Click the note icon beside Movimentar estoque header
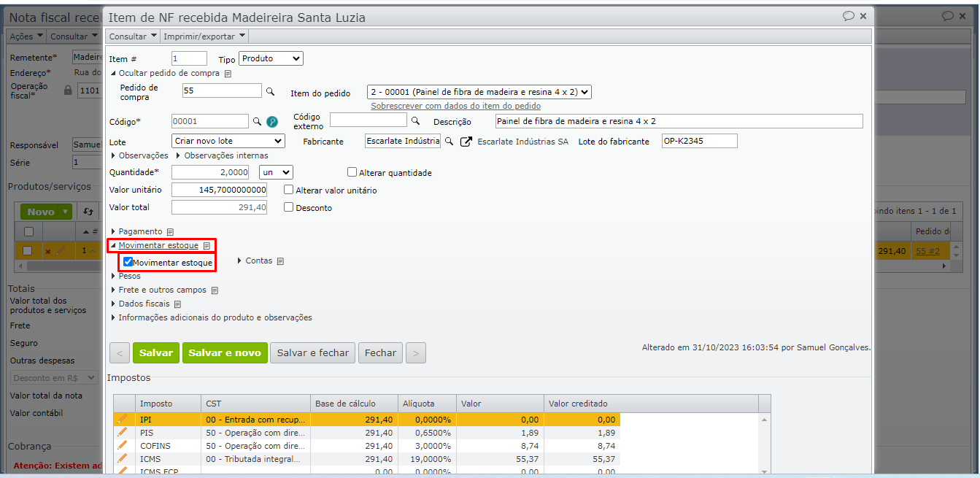 (x=207, y=246)
